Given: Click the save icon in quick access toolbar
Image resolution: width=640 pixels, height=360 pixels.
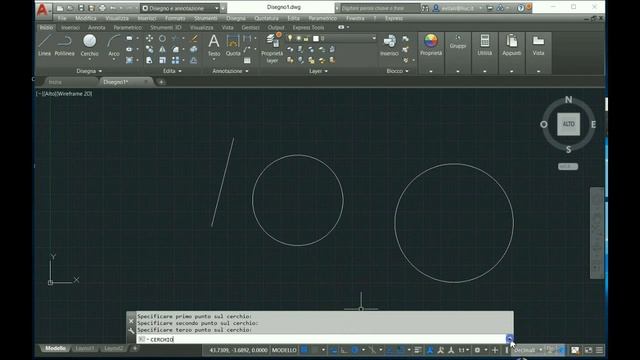Looking at the screenshot, I should (81, 8).
